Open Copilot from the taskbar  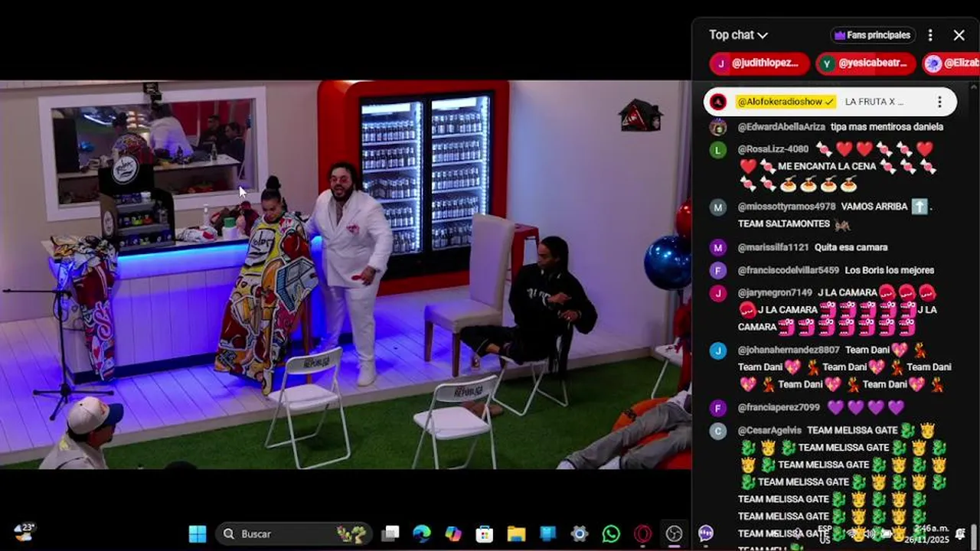(453, 533)
